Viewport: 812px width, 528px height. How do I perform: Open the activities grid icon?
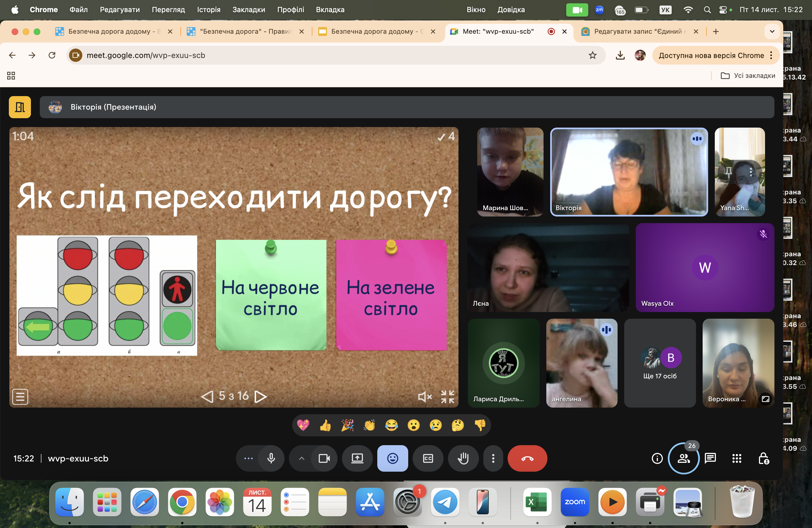(737, 458)
